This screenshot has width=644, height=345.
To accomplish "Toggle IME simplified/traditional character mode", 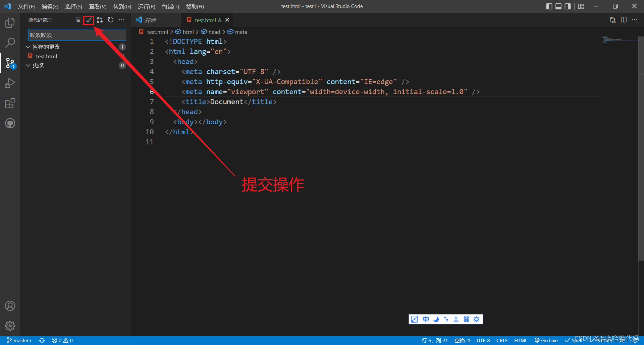I will click(x=466, y=319).
